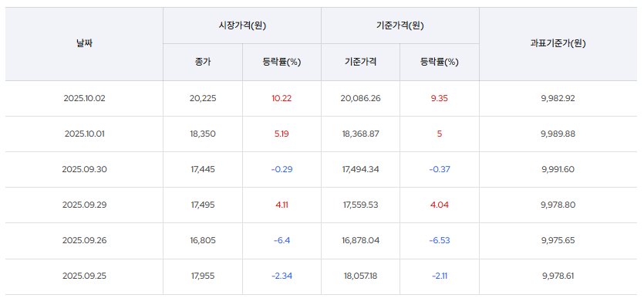Screen dimensions: 644x305
Task: Click tax base value 9,989.88
Action: (558, 134)
